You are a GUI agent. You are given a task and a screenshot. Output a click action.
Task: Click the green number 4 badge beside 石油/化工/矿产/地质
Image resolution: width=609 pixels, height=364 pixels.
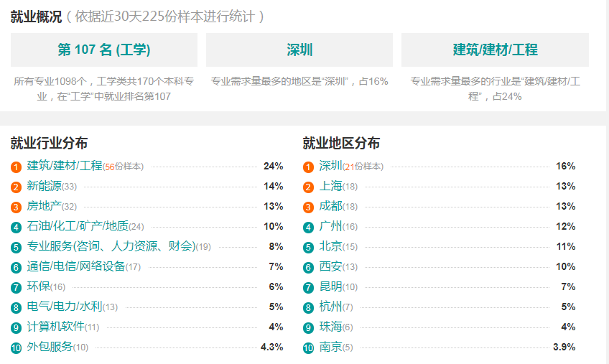click(x=16, y=228)
